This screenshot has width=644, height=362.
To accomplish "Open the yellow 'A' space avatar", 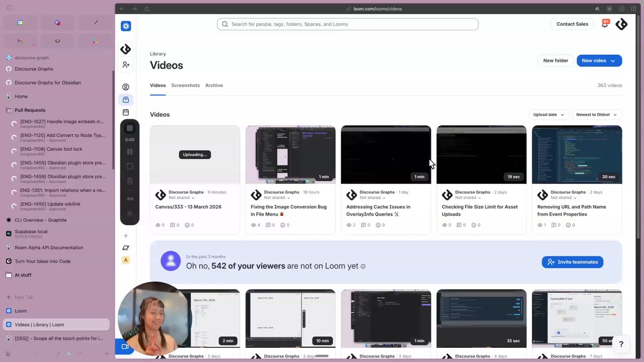I will click(x=126, y=260).
